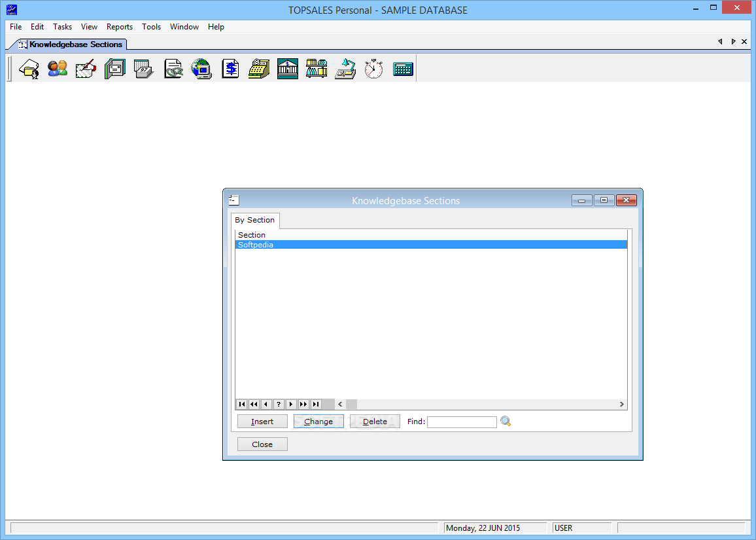Click the document with chain links icon
The width and height of the screenshot is (756, 540).
point(173,69)
